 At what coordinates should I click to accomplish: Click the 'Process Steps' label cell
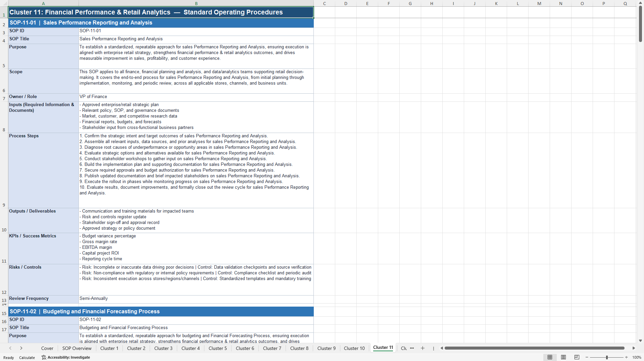tap(43, 171)
